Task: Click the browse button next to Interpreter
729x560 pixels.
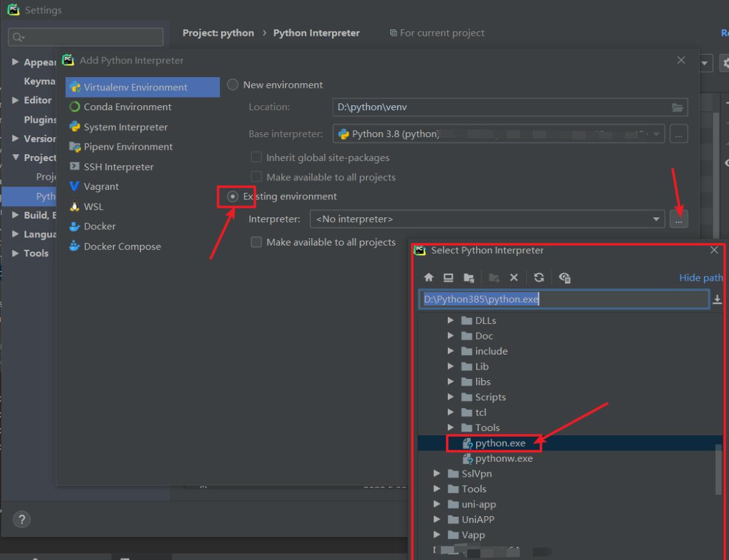Action: (678, 219)
